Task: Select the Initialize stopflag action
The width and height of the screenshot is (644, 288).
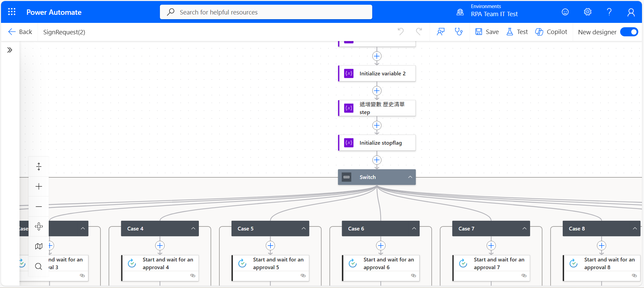Action: (x=380, y=143)
